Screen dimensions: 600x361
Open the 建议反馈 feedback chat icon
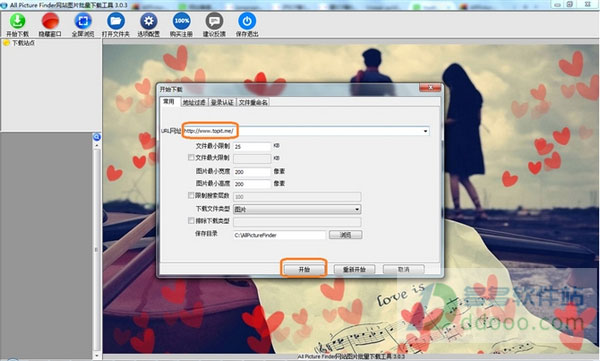click(x=214, y=21)
